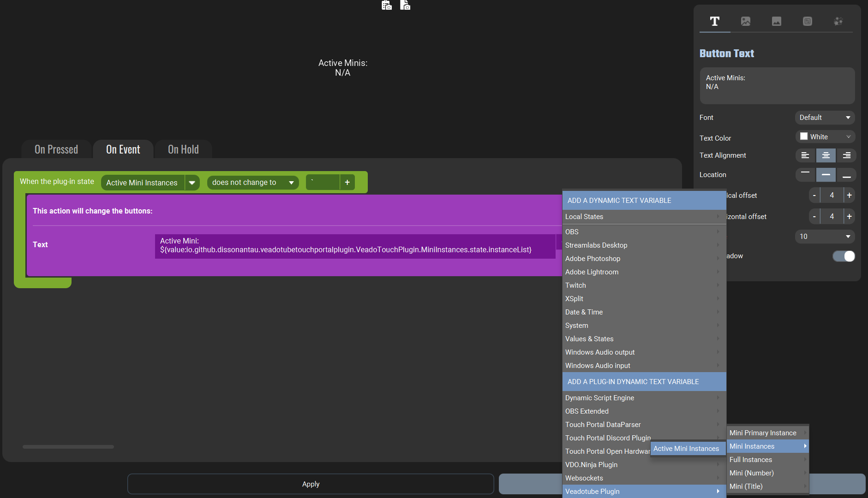Open XSplit variable submenu
This screenshot has height=498, width=868.
(x=644, y=299)
